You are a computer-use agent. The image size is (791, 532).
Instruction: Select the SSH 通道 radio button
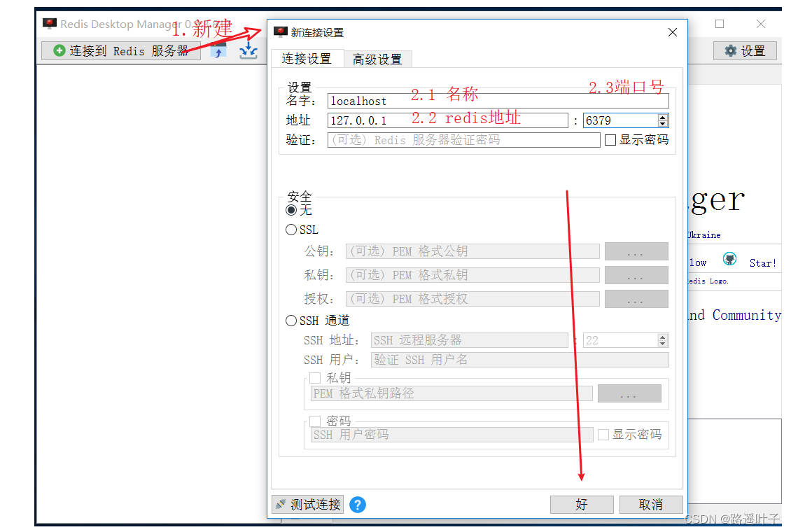point(291,321)
